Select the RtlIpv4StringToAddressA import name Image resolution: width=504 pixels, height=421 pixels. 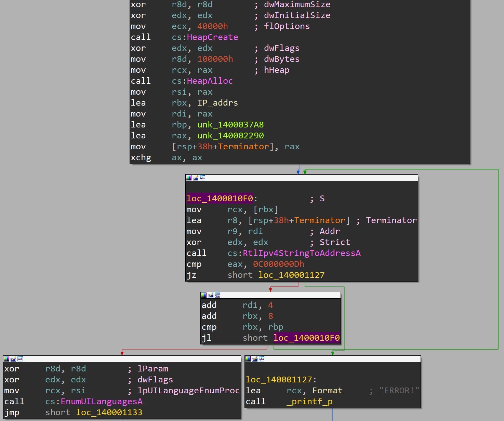301,253
